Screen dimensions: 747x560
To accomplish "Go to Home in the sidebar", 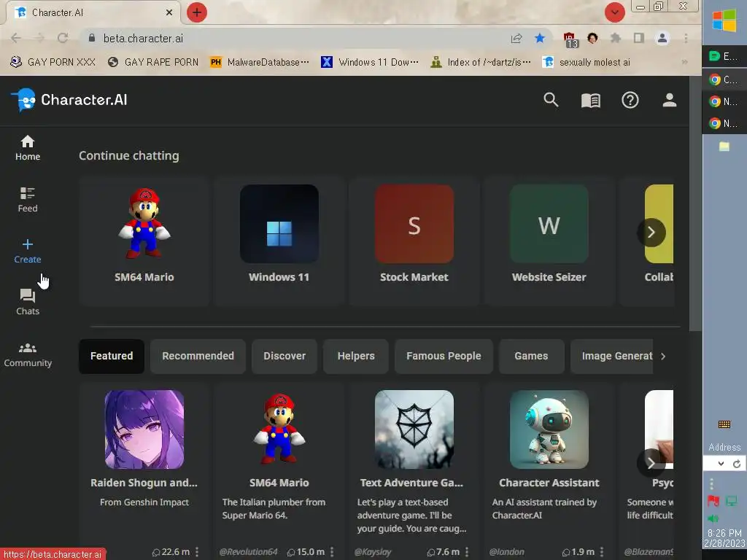I will pyautogui.click(x=28, y=148).
